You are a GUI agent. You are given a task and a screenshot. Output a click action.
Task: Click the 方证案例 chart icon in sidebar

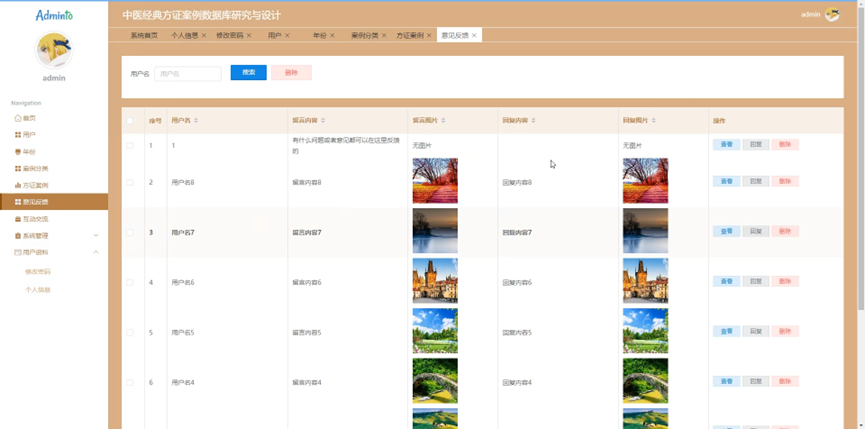point(18,185)
